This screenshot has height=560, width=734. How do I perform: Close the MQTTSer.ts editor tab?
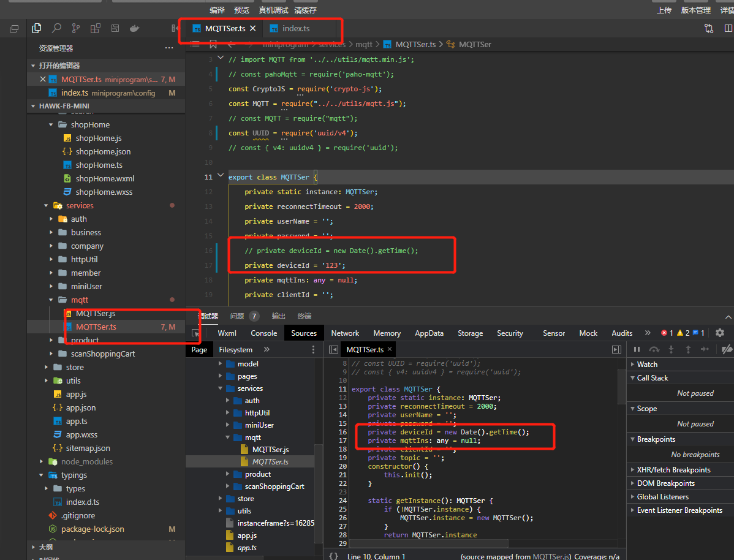click(x=253, y=28)
